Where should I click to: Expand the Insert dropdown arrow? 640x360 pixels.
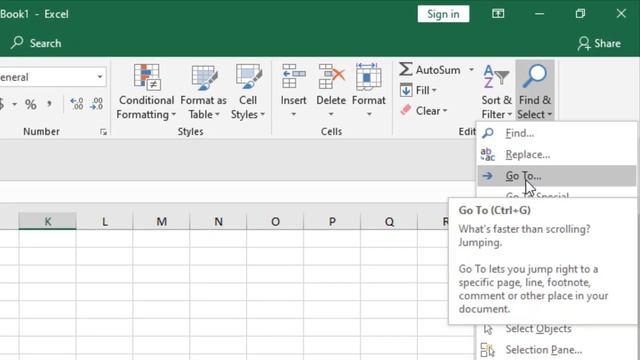293,114
